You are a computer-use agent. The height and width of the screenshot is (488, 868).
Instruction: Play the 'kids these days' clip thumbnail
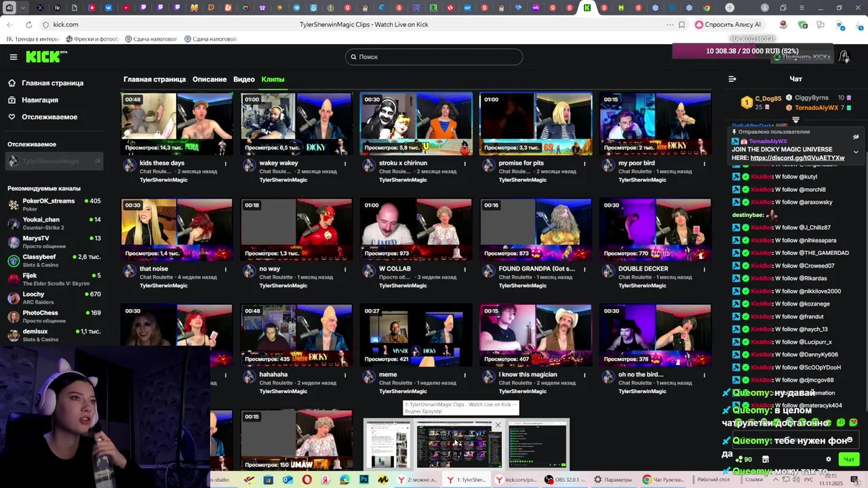[177, 124]
